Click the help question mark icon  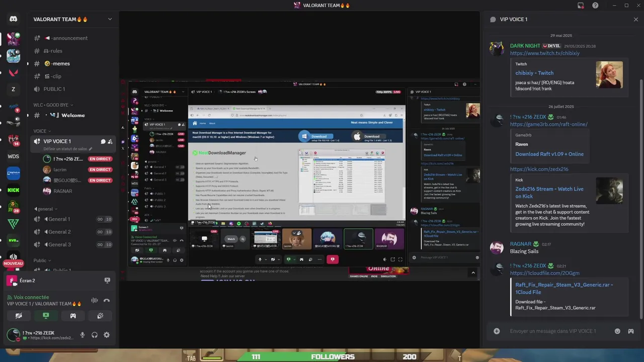(595, 6)
